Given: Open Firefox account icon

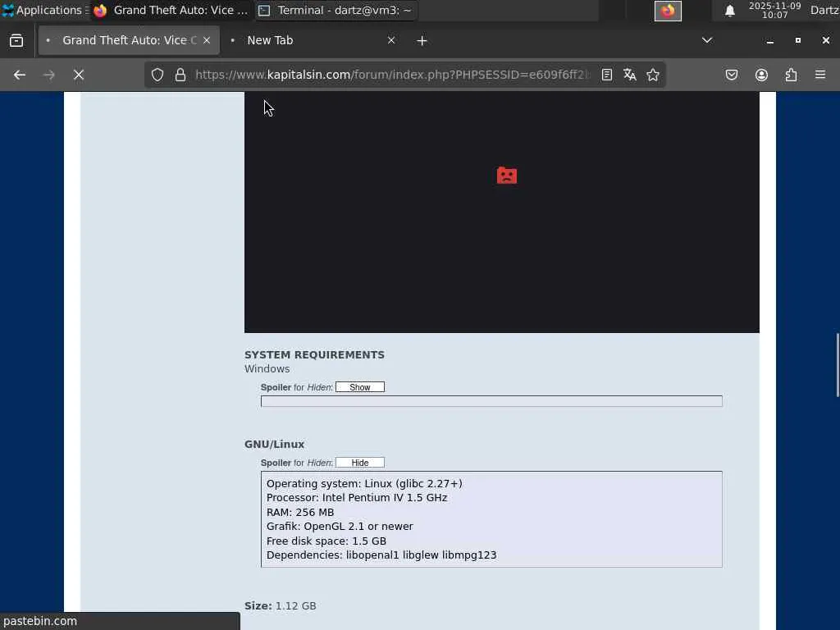Looking at the screenshot, I should 761,75.
